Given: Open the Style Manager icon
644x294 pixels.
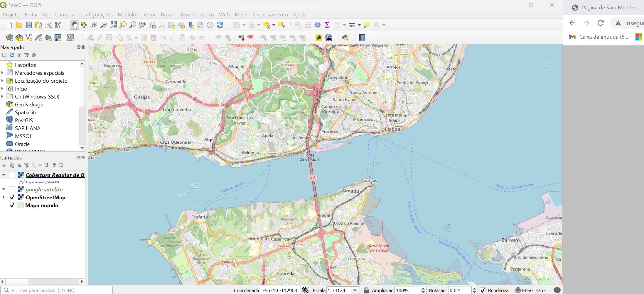Looking at the screenshot, I should pos(58,25).
